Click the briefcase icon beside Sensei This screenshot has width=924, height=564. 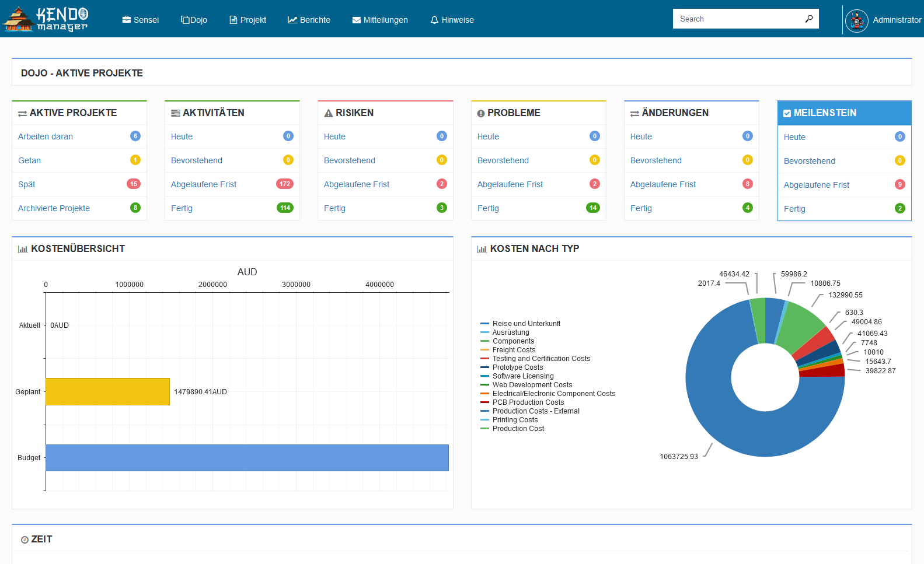(x=127, y=20)
